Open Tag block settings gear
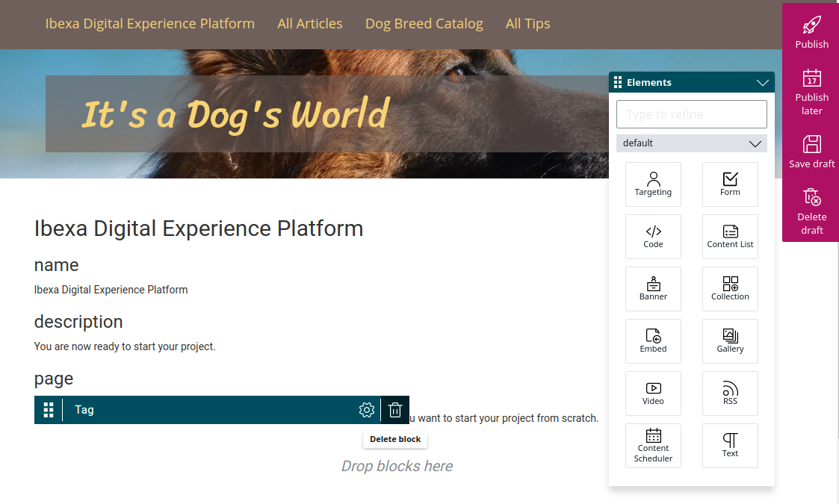Viewport: 839px width, 504px height. [367, 410]
